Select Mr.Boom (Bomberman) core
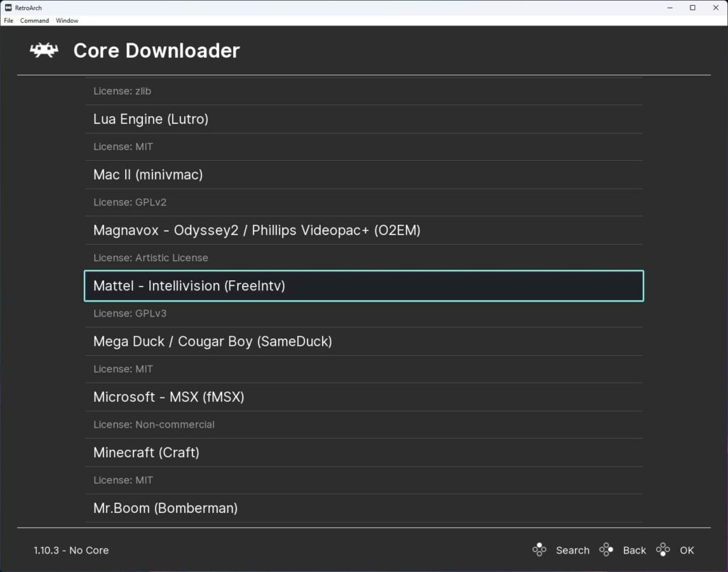Screen dimensions: 728x572 364,508
